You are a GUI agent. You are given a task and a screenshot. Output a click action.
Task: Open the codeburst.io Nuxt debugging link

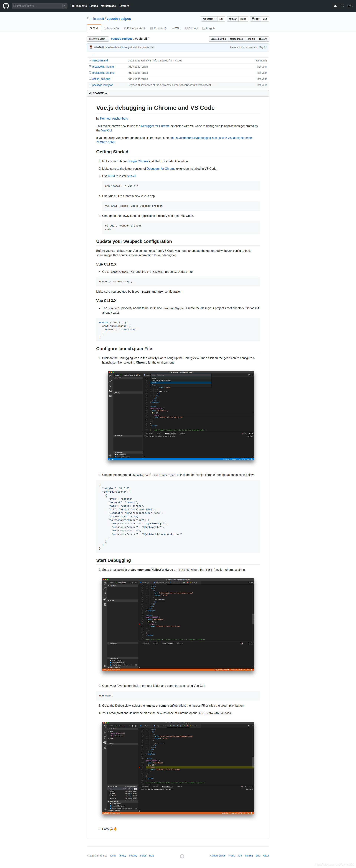pyautogui.click(x=174, y=140)
